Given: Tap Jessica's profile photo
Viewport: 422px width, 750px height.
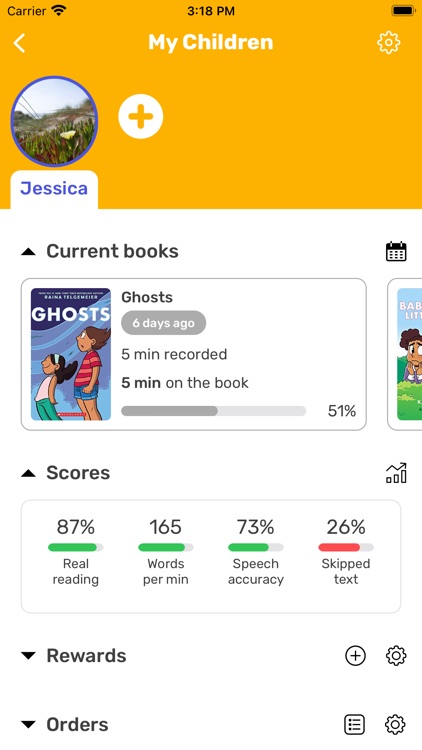Looking at the screenshot, I should pyautogui.click(x=54, y=121).
